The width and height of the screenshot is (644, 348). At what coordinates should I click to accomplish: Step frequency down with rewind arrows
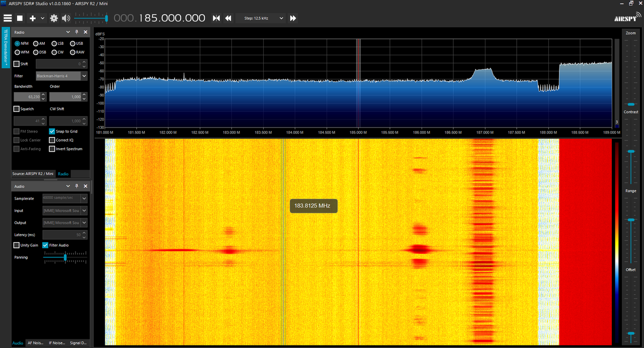[x=228, y=18]
